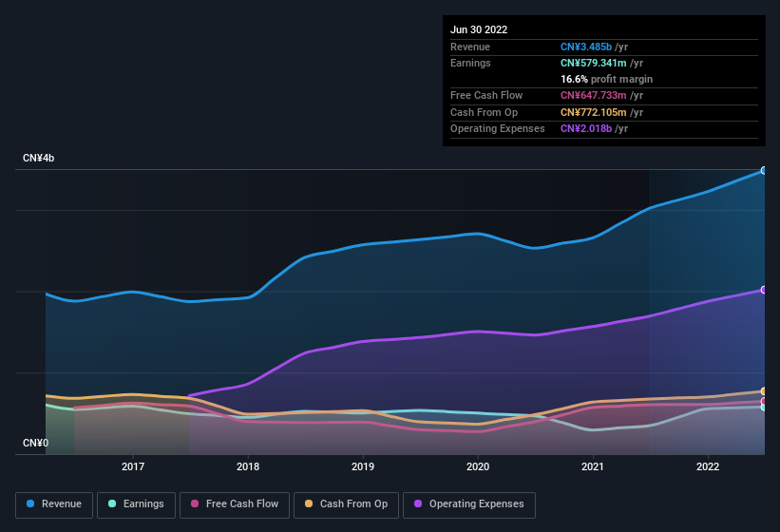Toggle the Earnings legend series
Viewport: 780px width, 532px height.
point(135,504)
